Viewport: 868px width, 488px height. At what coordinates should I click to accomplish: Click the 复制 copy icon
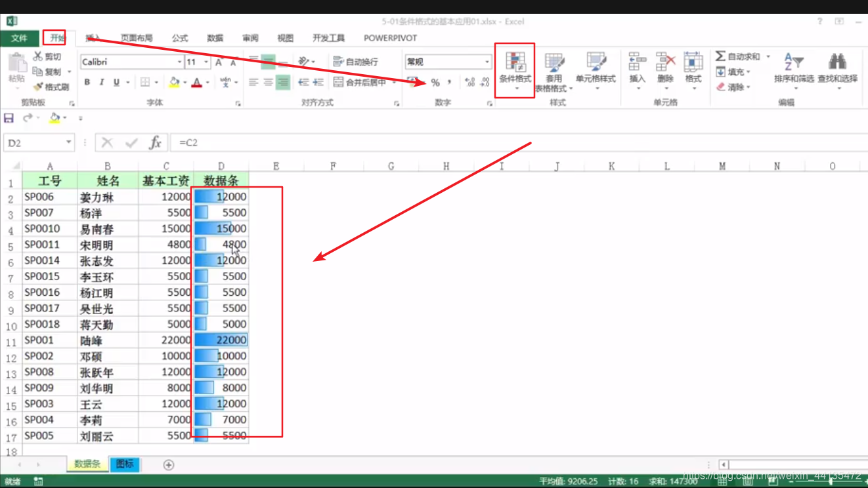(38, 71)
